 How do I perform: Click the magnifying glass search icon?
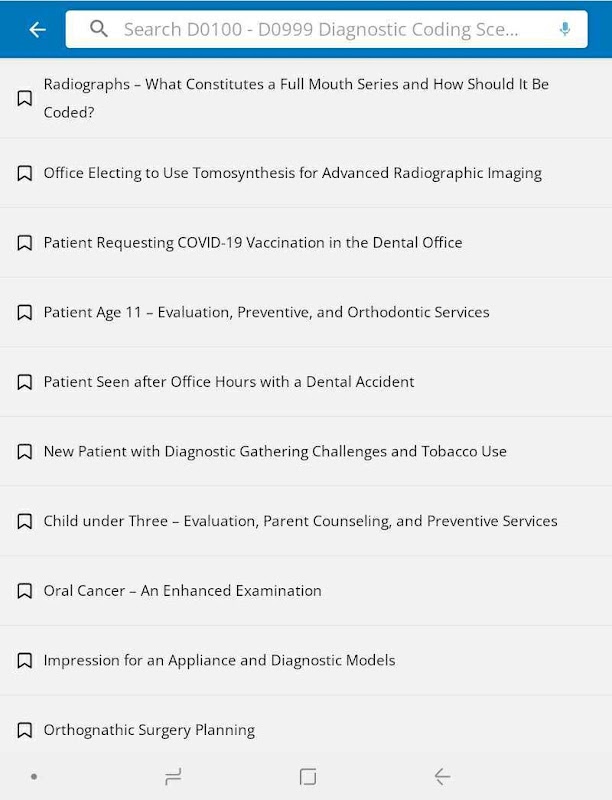point(98,30)
